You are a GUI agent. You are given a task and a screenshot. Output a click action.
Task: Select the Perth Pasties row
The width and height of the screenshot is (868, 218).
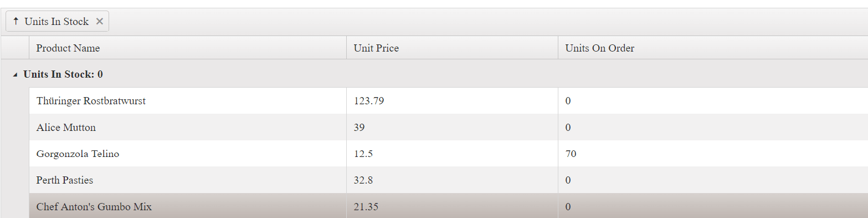[x=448, y=180]
